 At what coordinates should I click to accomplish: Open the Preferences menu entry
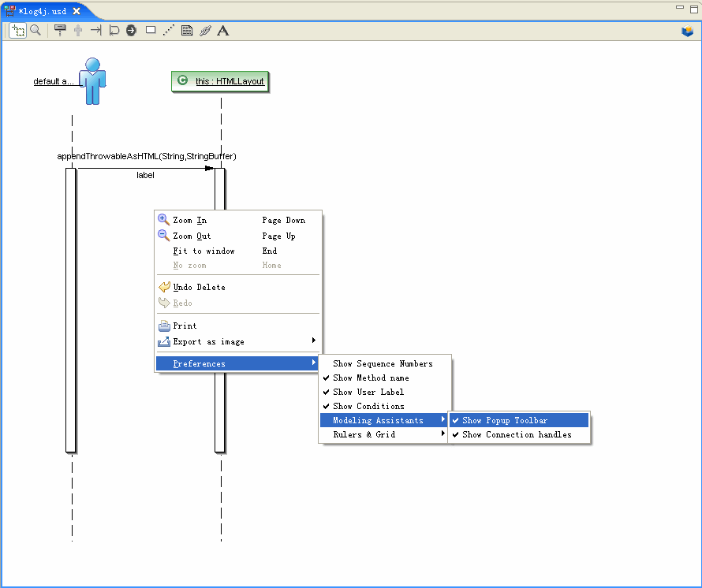click(237, 363)
